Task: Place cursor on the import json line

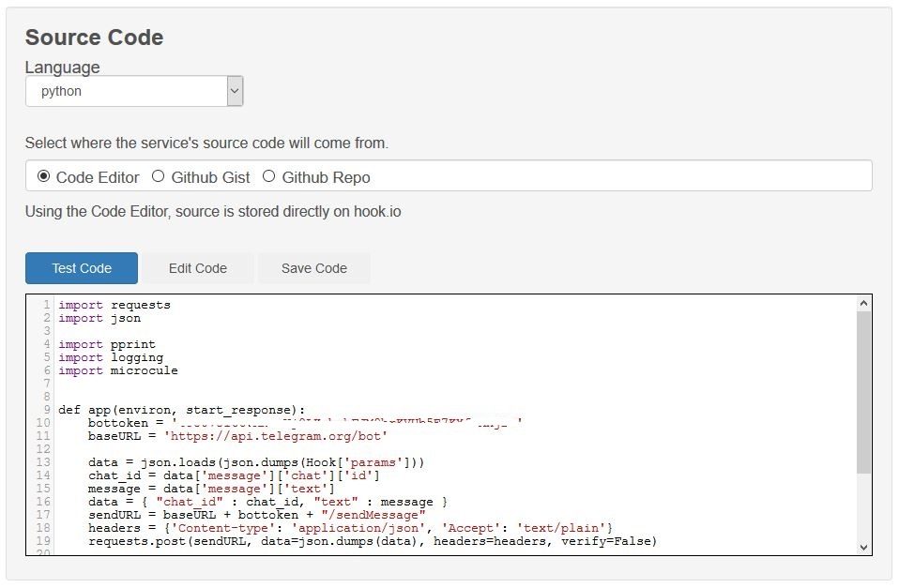Action: pyautogui.click(x=99, y=318)
